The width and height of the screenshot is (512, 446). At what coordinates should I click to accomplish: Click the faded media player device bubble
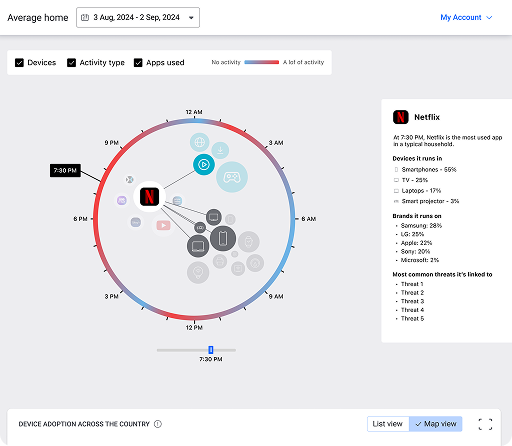(238, 268)
